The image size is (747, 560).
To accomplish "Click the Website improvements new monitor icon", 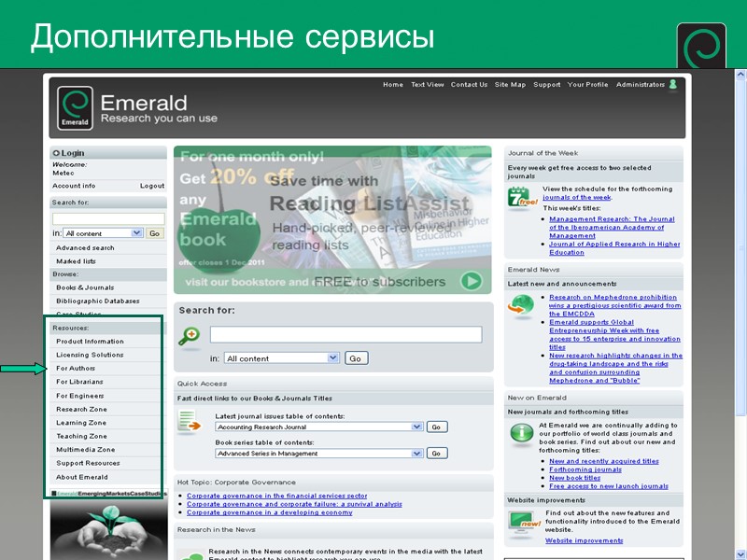I will (524, 523).
